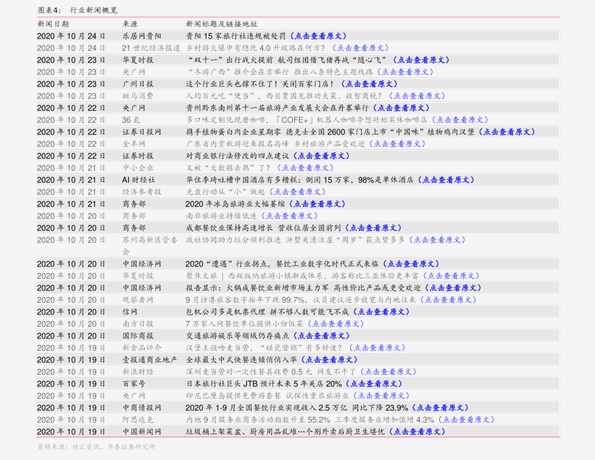The height and width of the screenshot is (460, 595).
Task: Open original link for 乡村游 4.0 升级路 article
Action: (360, 48)
